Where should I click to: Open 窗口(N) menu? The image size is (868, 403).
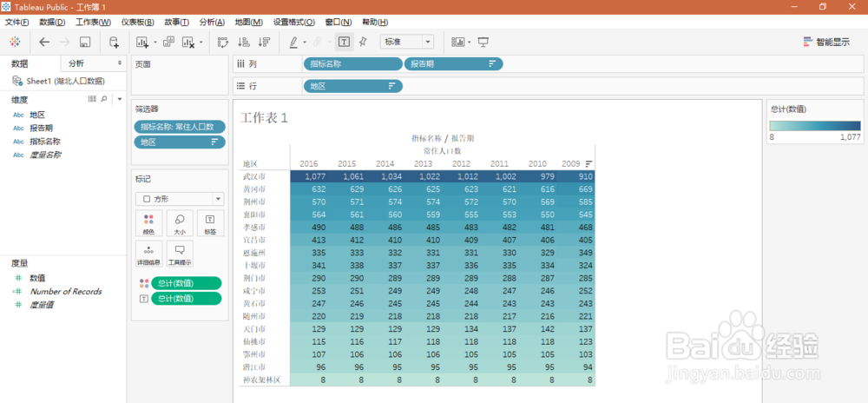pos(339,22)
